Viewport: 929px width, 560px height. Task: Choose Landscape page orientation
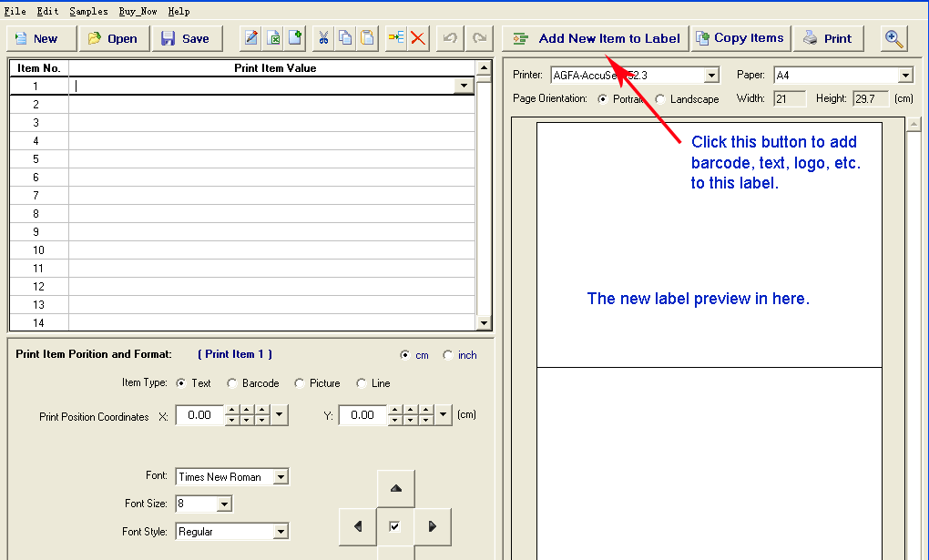(660, 99)
